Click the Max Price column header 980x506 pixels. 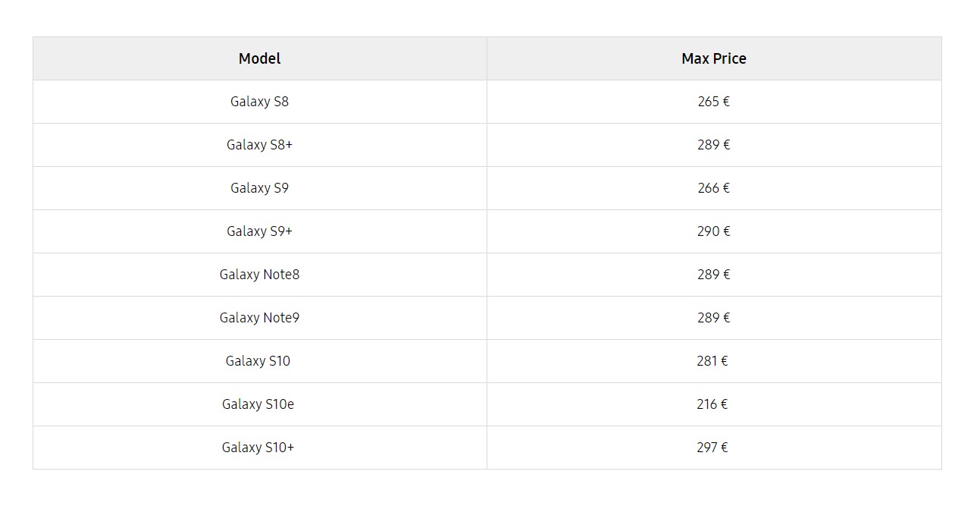713,58
